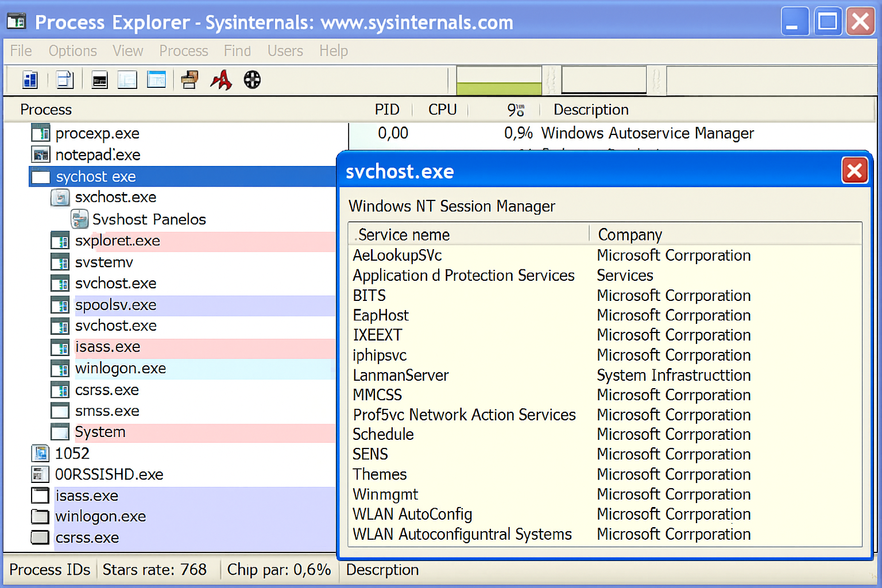This screenshot has width=882, height=588.
Task: Click the procexp.exe process icon
Action: coord(41,133)
